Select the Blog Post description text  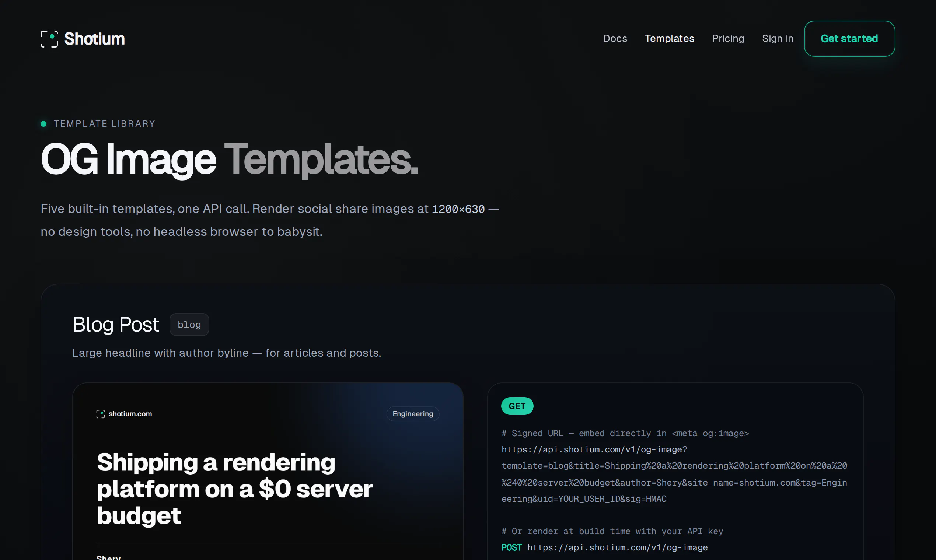227,353
